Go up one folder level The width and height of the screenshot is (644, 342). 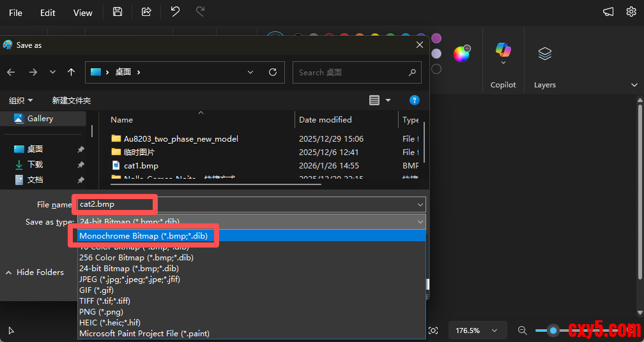71,72
